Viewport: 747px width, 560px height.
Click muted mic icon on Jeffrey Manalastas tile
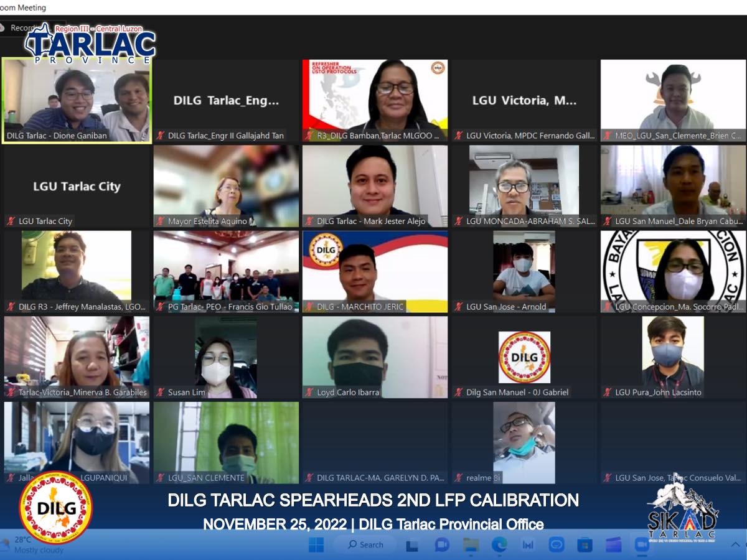coord(11,307)
